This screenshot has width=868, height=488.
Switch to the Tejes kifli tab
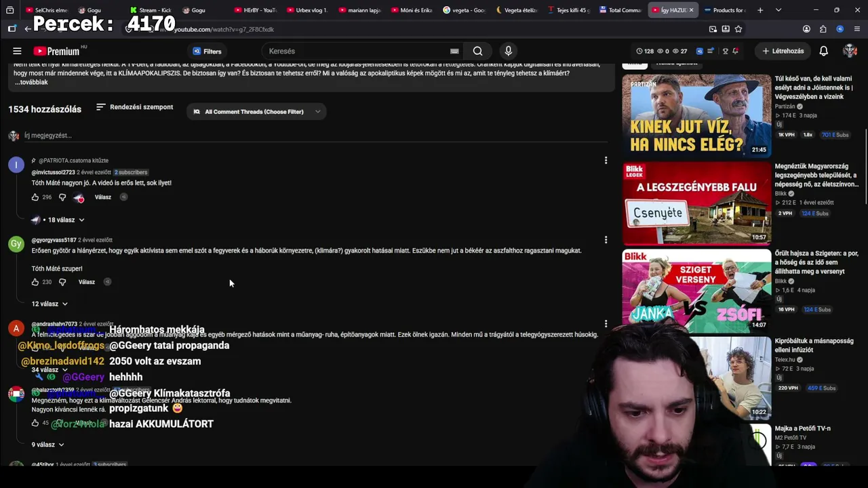568,10
